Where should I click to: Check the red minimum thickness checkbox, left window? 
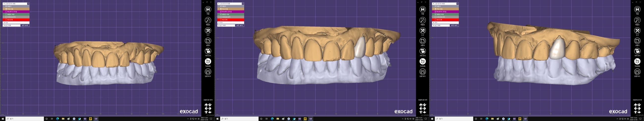[x=6, y=20]
